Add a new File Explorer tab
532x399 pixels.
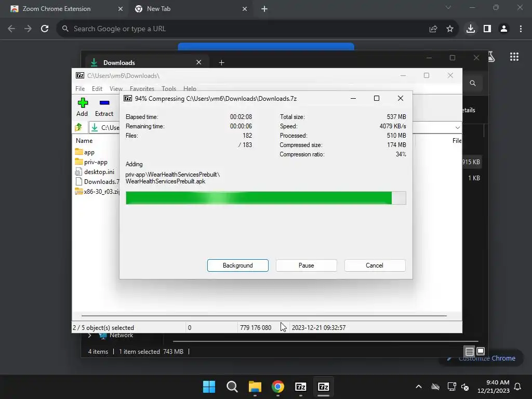(x=221, y=62)
